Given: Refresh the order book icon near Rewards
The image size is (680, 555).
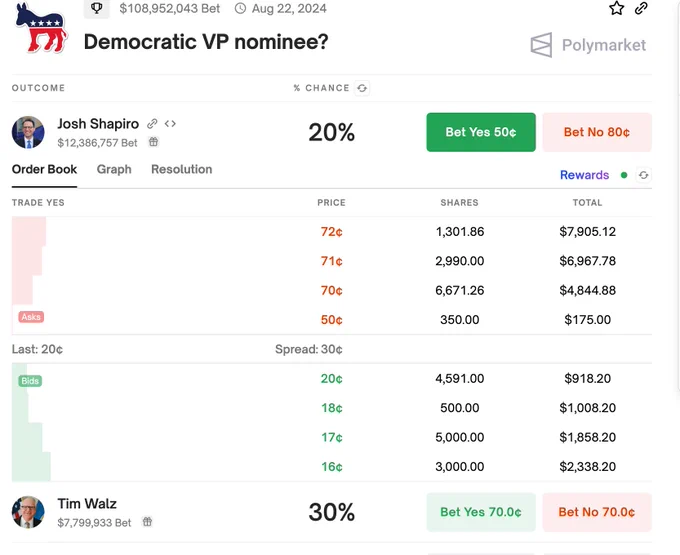Looking at the screenshot, I should (644, 175).
